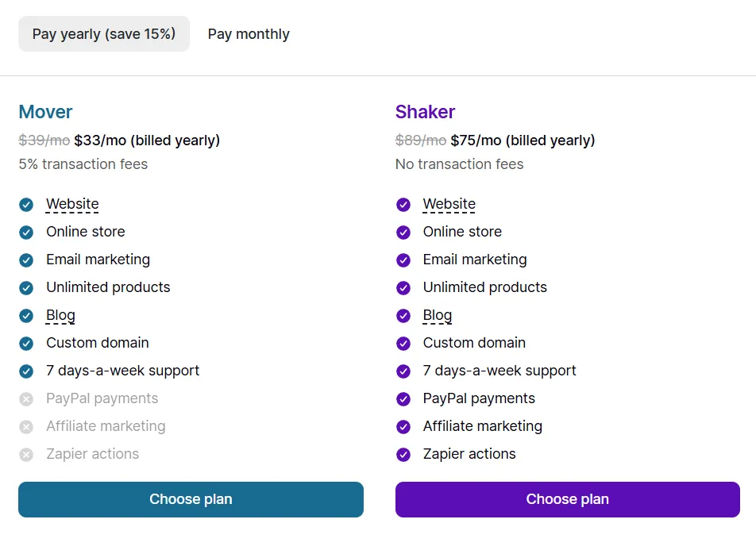Image resolution: width=756 pixels, height=550 pixels.
Task: Click the Shaker Online store checkmark icon
Action: coord(403,233)
